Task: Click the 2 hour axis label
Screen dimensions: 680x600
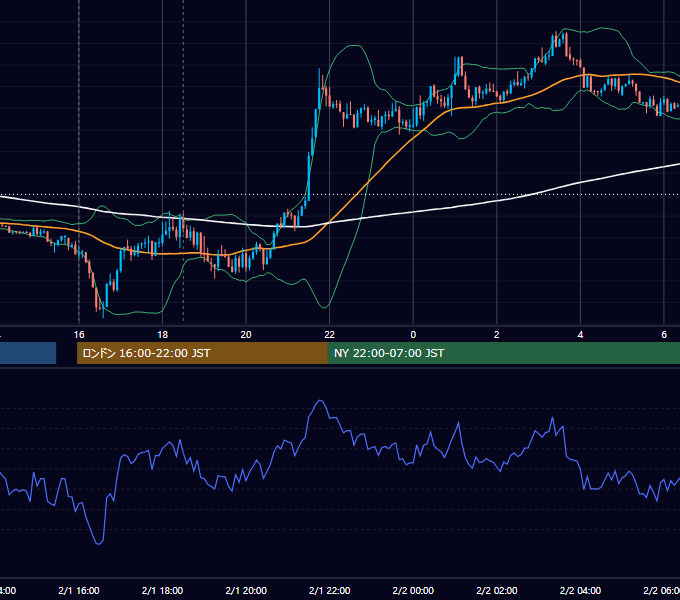Action: 497,335
